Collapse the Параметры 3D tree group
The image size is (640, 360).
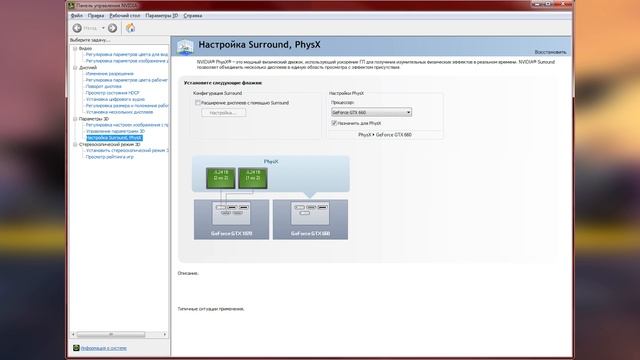(x=75, y=119)
